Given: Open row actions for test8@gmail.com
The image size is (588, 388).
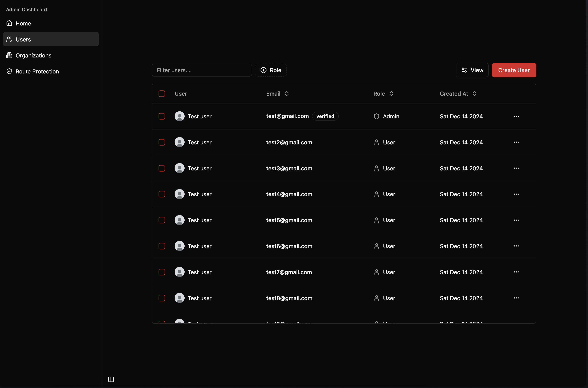Looking at the screenshot, I should (x=516, y=298).
